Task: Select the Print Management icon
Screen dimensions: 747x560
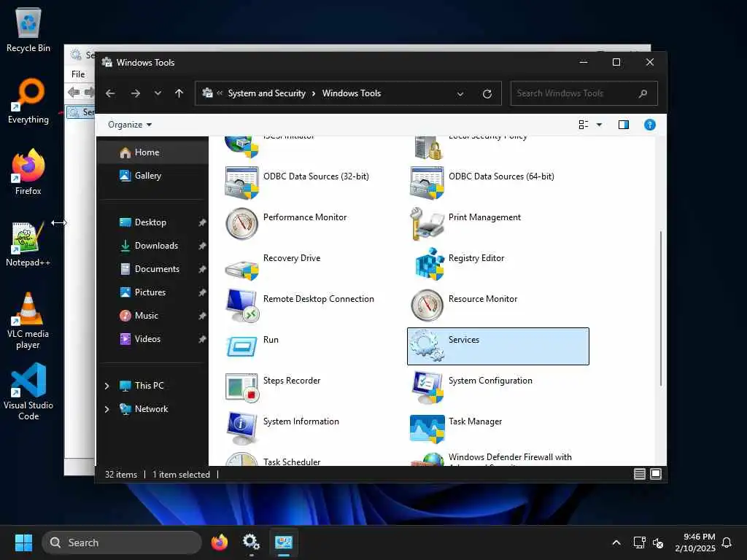Action: pos(427,224)
